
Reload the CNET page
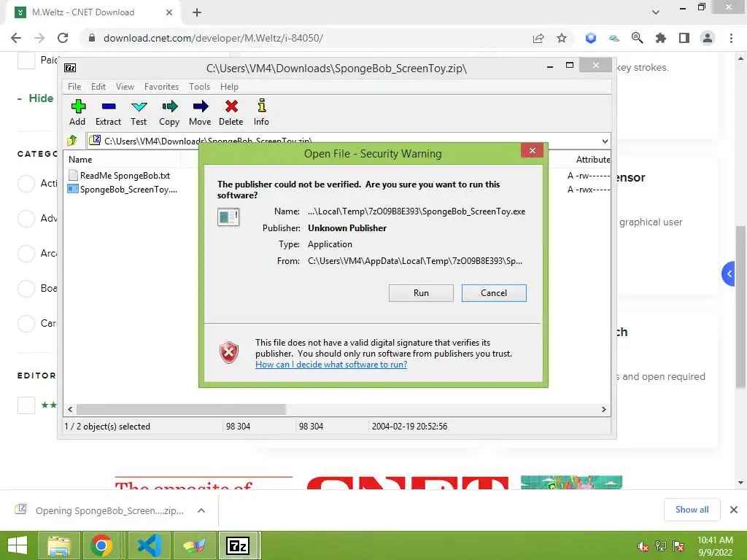click(x=63, y=38)
